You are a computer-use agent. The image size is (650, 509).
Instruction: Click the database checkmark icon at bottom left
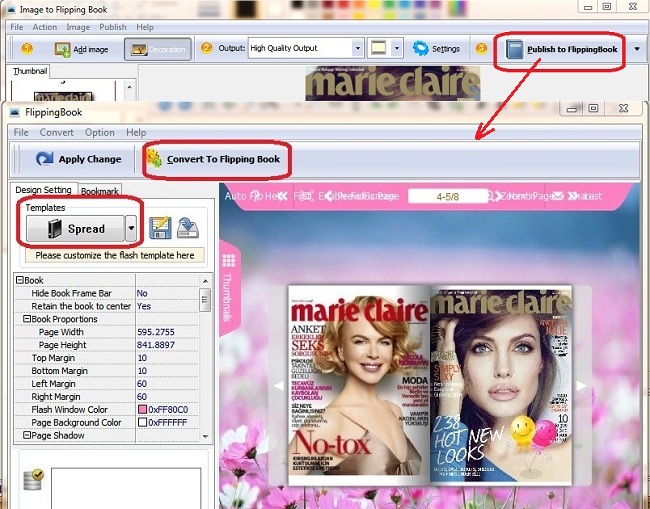point(33,480)
